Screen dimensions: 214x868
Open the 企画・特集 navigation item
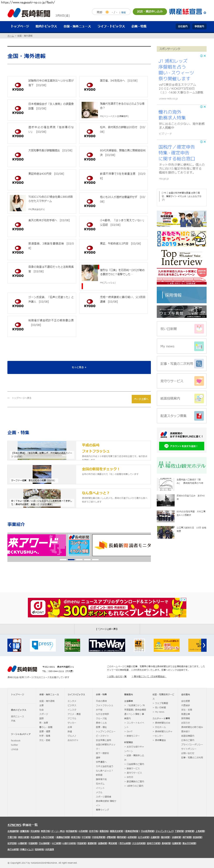pos(139,26)
